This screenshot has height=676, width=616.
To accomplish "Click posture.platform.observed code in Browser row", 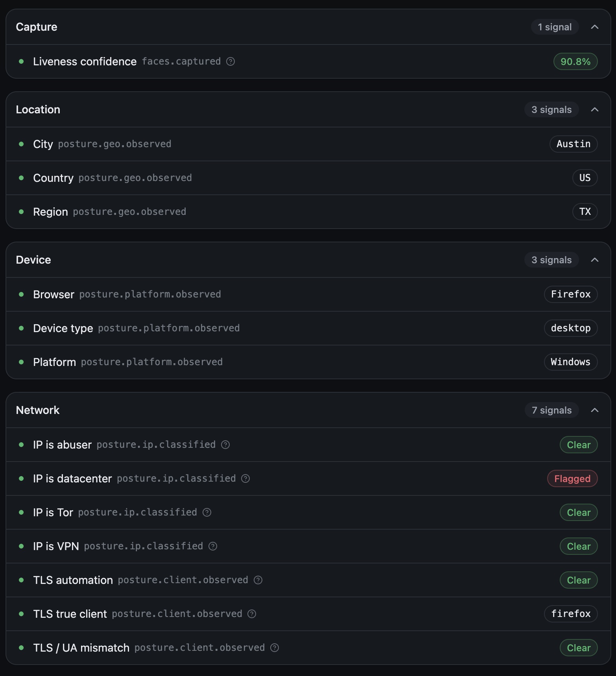I will [150, 294].
